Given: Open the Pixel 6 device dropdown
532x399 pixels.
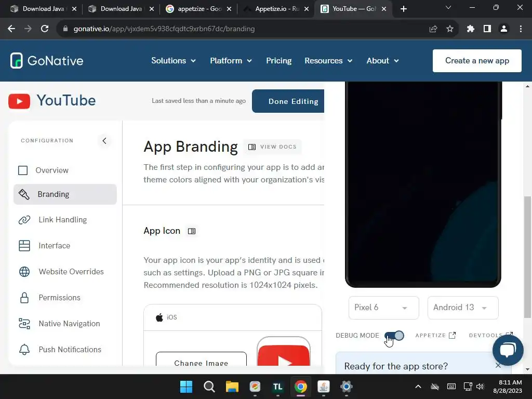Looking at the screenshot, I should pos(384,308).
